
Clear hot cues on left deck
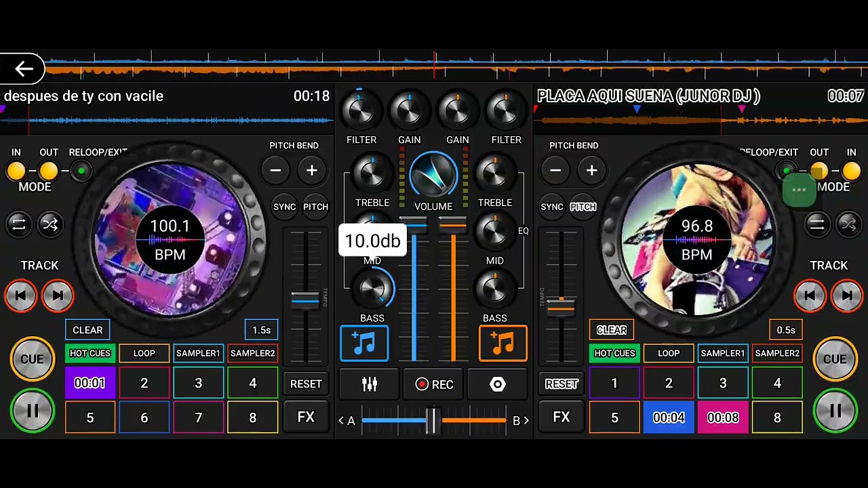click(87, 330)
